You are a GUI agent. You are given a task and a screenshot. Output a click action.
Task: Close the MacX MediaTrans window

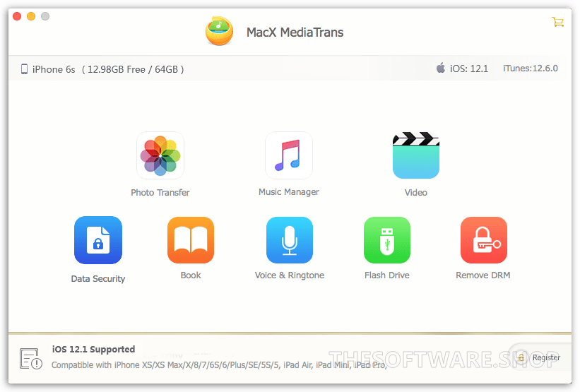17,16
